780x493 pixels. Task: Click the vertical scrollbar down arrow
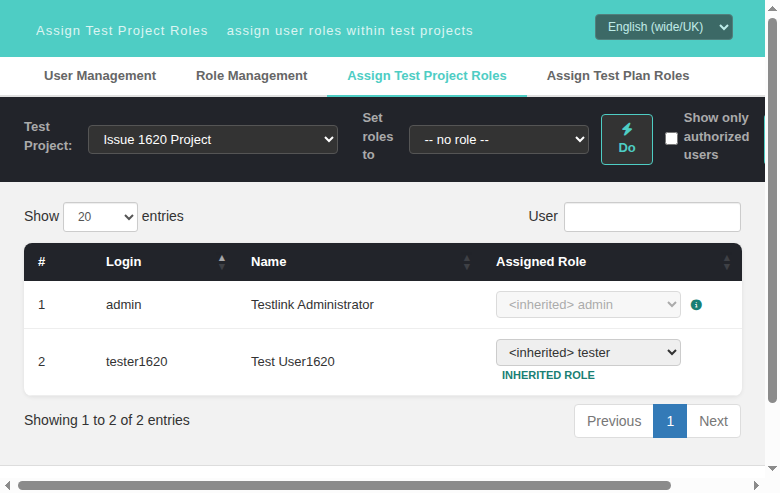[772, 469]
